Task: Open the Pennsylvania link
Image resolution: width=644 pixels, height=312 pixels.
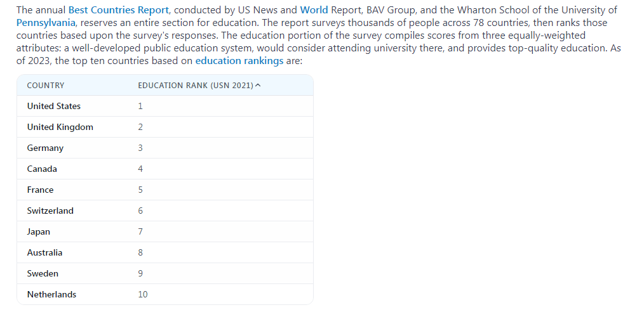Action: pos(45,23)
